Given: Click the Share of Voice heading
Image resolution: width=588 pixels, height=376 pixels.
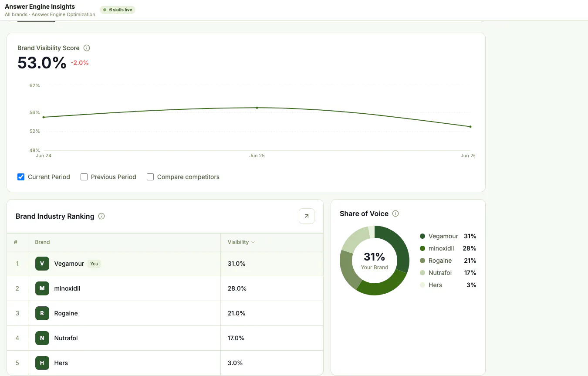Looking at the screenshot, I should (364, 213).
